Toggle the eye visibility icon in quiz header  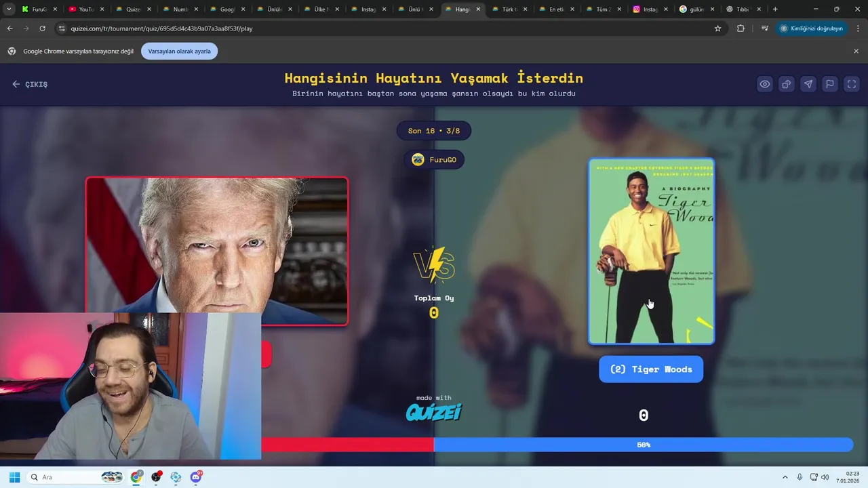click(x=765, y=84)
